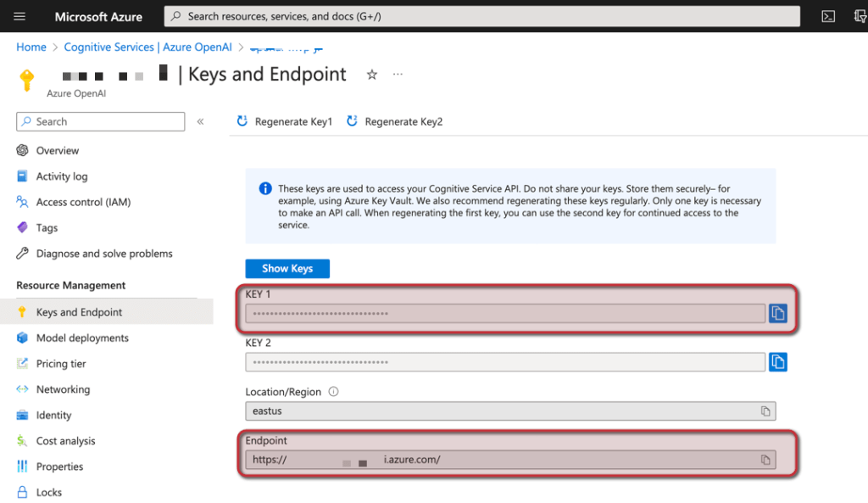This screenshot has height=503, width=868.
Task: Collapse the left sidebar menu
Action: [201, 122]
